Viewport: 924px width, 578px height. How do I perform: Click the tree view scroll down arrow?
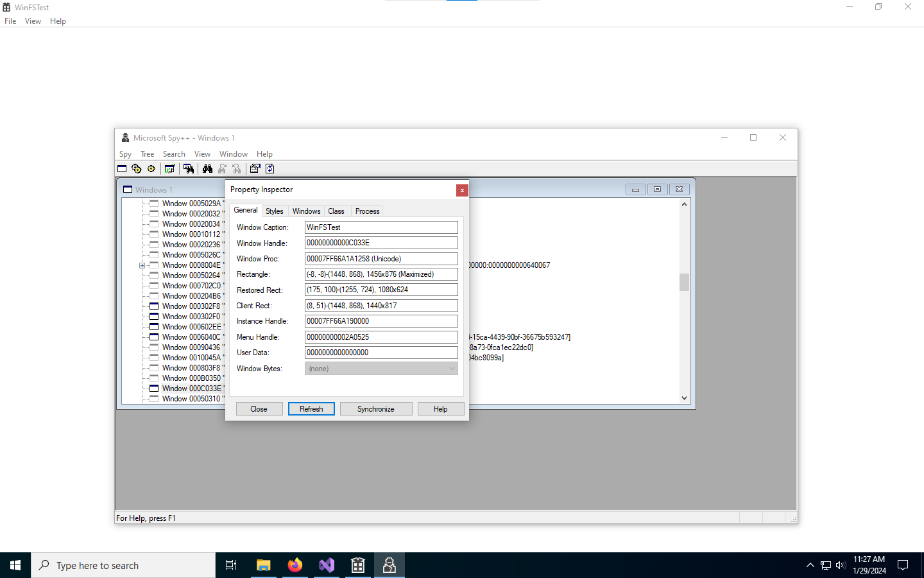[x=684, y=398]
